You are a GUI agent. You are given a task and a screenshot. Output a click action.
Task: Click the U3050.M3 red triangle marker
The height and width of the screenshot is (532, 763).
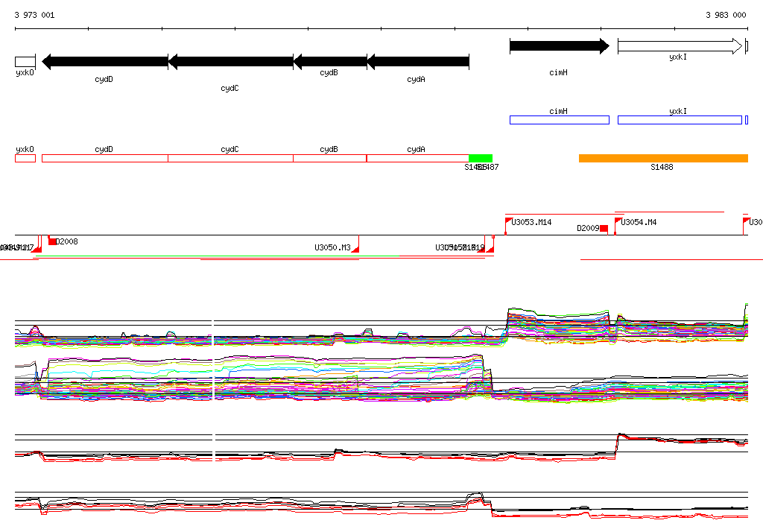tap(355, 249)
